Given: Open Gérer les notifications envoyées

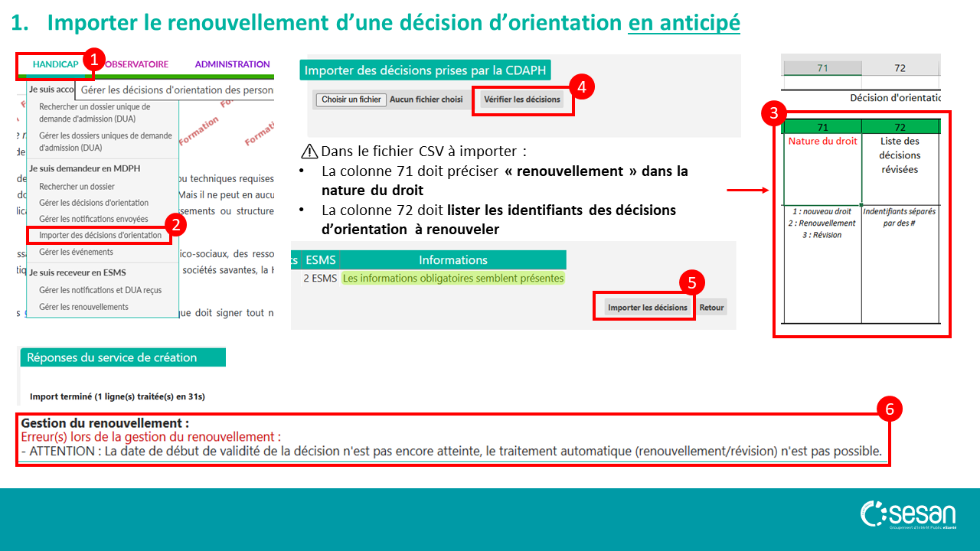Looking at the screenshot, I should (x=94, y=220).
